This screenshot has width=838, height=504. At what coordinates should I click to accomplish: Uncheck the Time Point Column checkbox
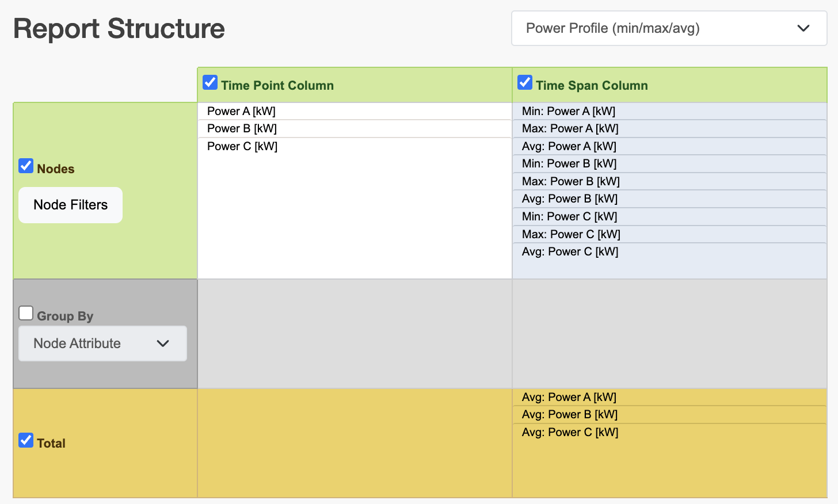tap(210, 83)
